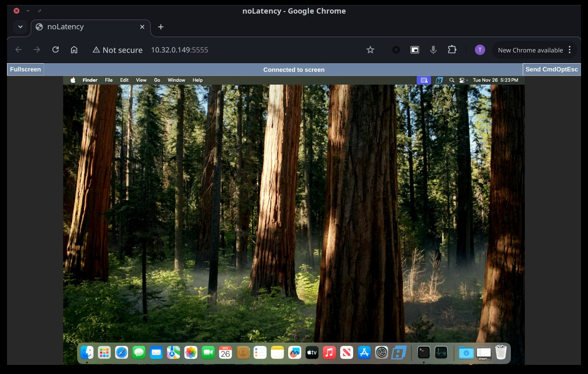Go back in Chrome
Image resolution: width=588 pixels, height=374 pixels.
[x=19, y=50]
